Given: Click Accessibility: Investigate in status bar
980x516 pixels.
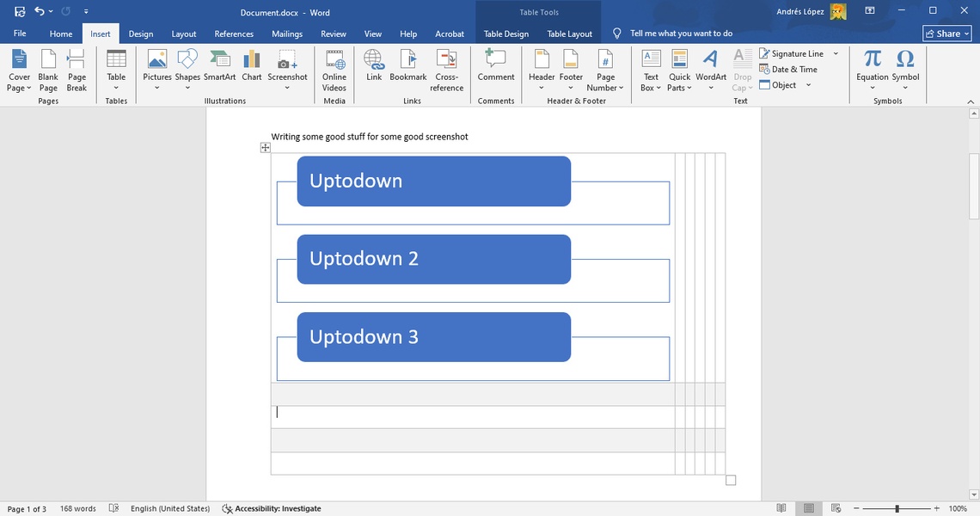Looking at the screenshot, I should point(272,508).
